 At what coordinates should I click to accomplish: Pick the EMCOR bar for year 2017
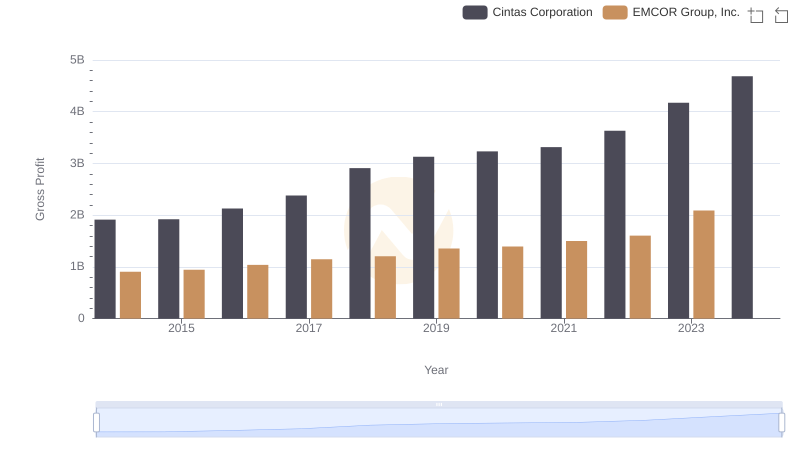coord(321,288)
